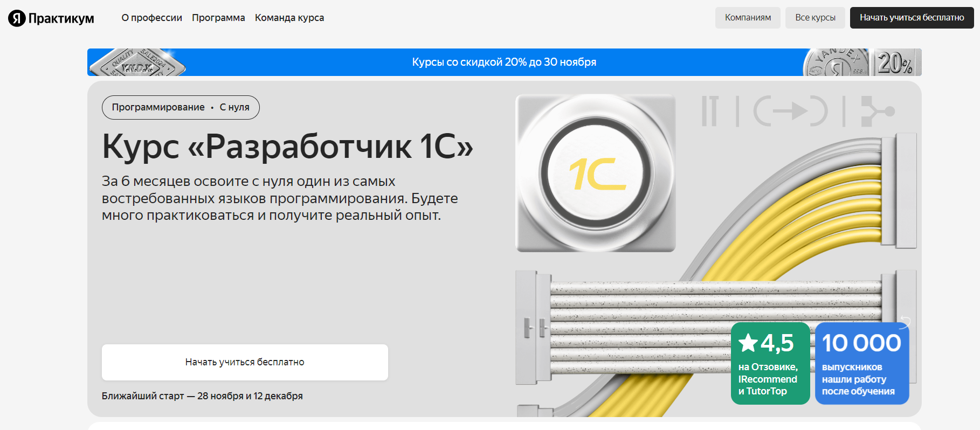Image resolution: width=980 pixels, height=430 pixels.
Task: Click the course description paragraph text
Action: [x=280, y=198]
